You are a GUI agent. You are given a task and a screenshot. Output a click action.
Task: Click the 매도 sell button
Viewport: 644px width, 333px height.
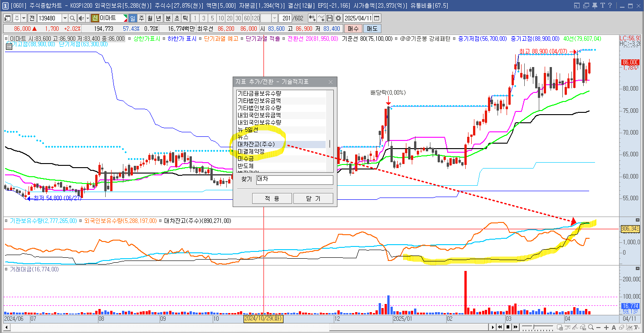[372, 28]
